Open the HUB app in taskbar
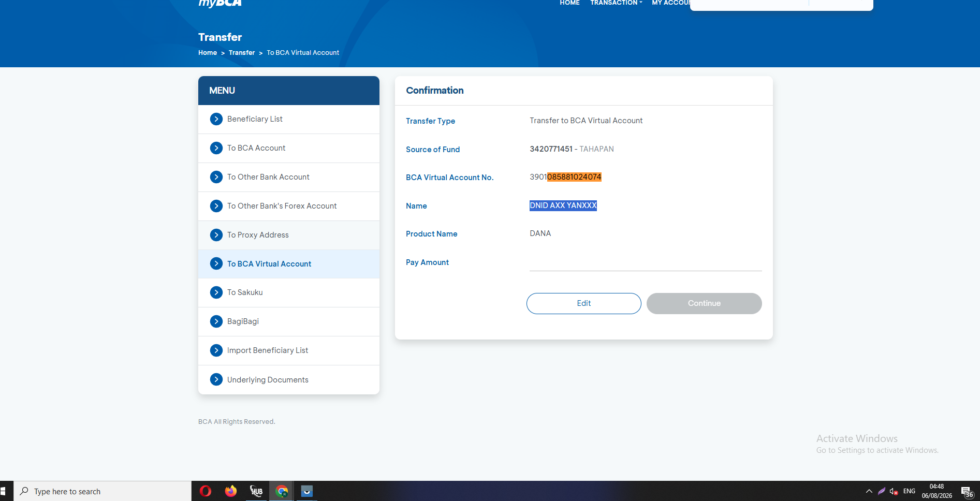This screenshot has height=501, width=980. (x=256, y=491)
